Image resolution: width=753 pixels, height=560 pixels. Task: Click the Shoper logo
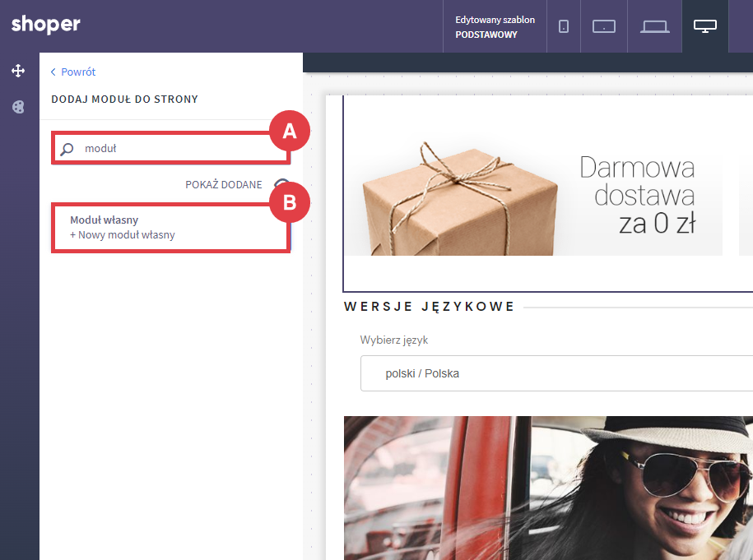[x=46, y=25]
